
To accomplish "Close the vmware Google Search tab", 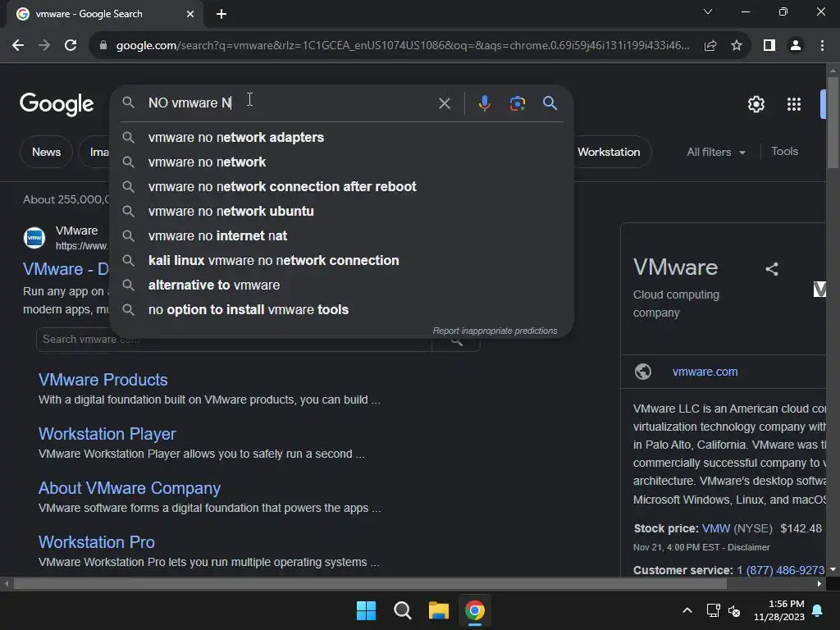I will (190, 15).
